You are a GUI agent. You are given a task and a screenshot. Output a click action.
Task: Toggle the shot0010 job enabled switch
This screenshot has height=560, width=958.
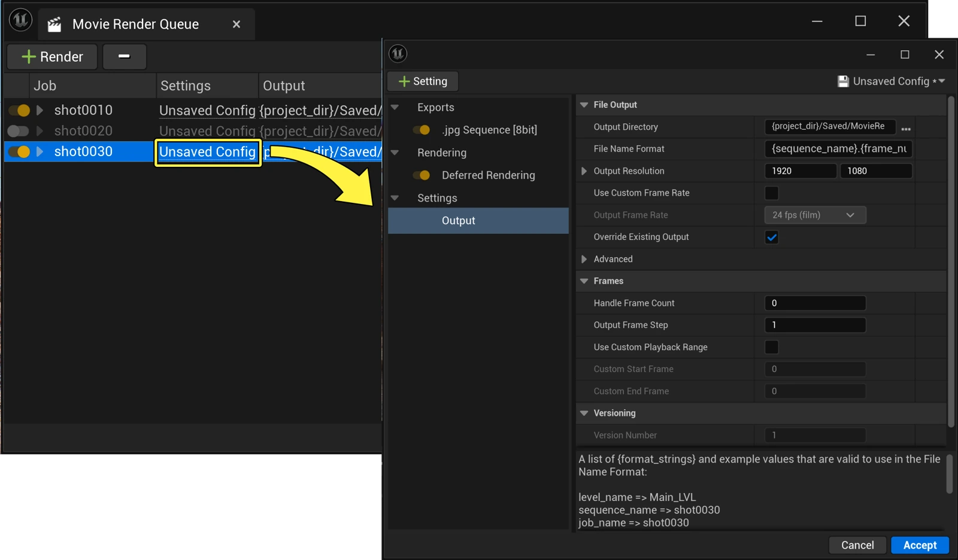point(19,110)
